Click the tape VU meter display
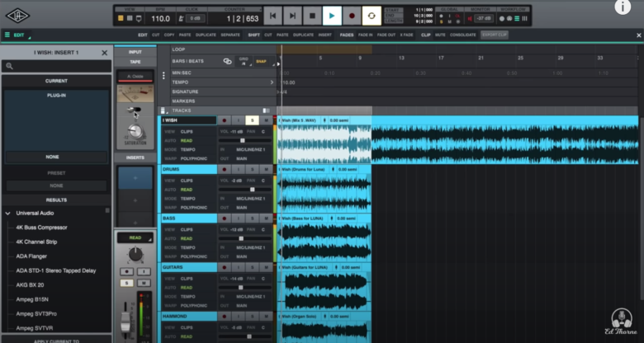This screenshot has width=644, height=343. tap(135, 94)
